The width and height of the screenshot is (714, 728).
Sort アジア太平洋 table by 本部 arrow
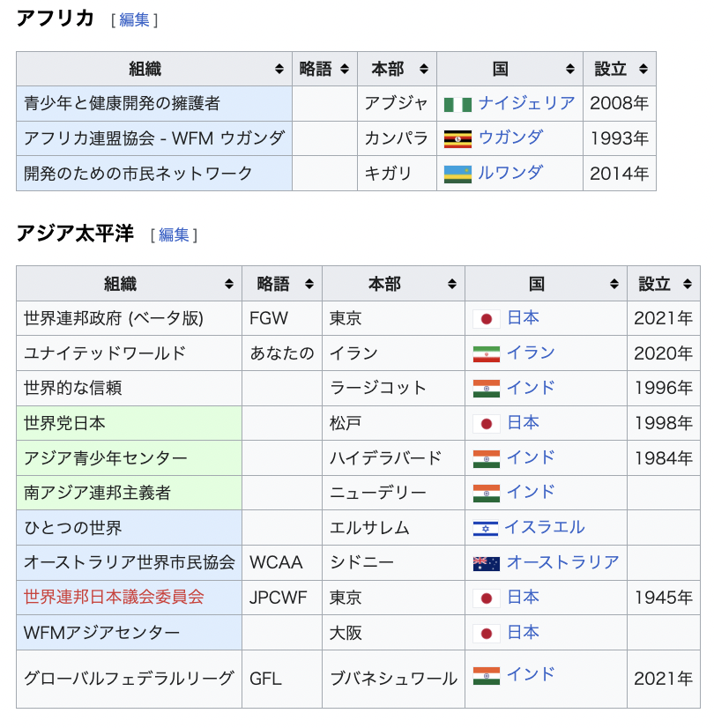click(x=451, y=284)
